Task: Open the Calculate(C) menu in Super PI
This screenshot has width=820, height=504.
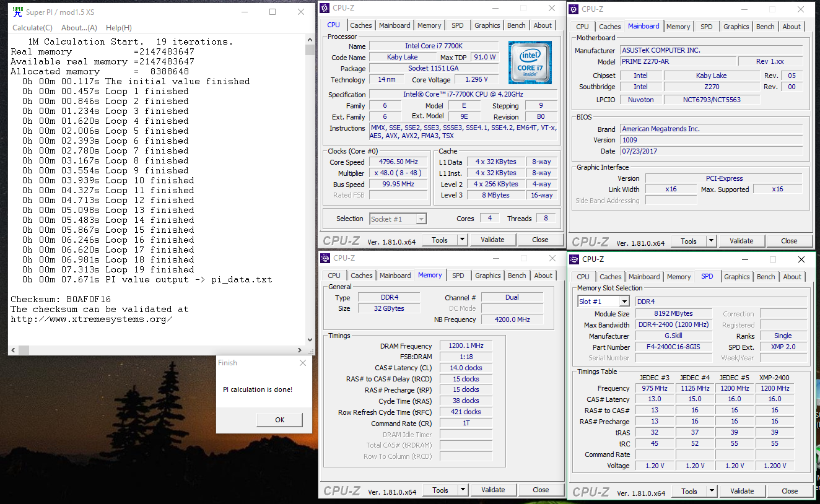Action: 33,27
